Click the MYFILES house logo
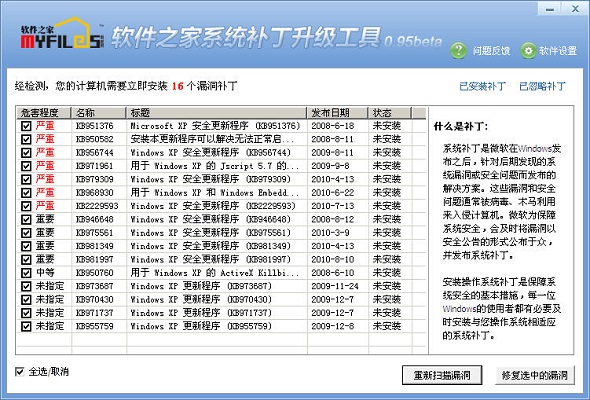Viewport: 590px width, 400px height. pos(62,33)
